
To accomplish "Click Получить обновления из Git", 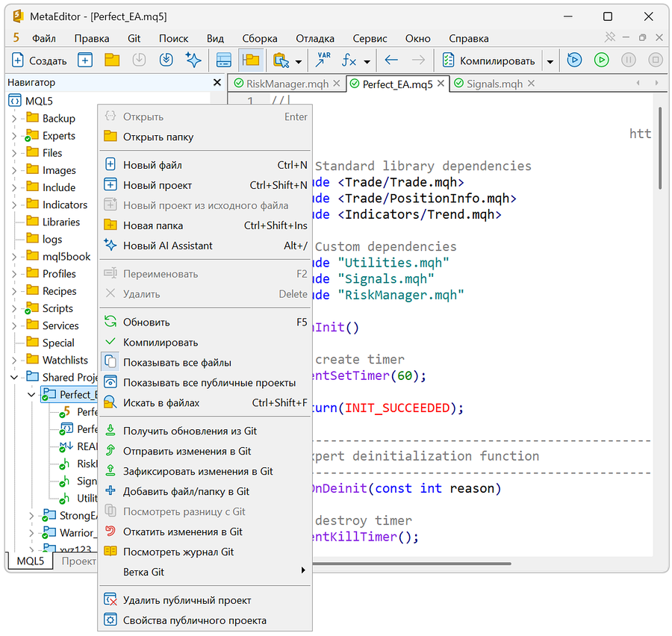I will coord(205,431).
